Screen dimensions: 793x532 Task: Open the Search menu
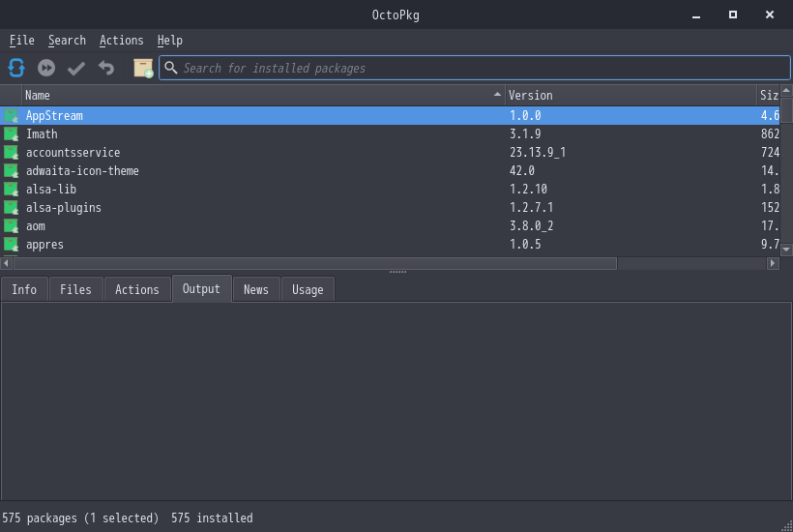point(67,41)
